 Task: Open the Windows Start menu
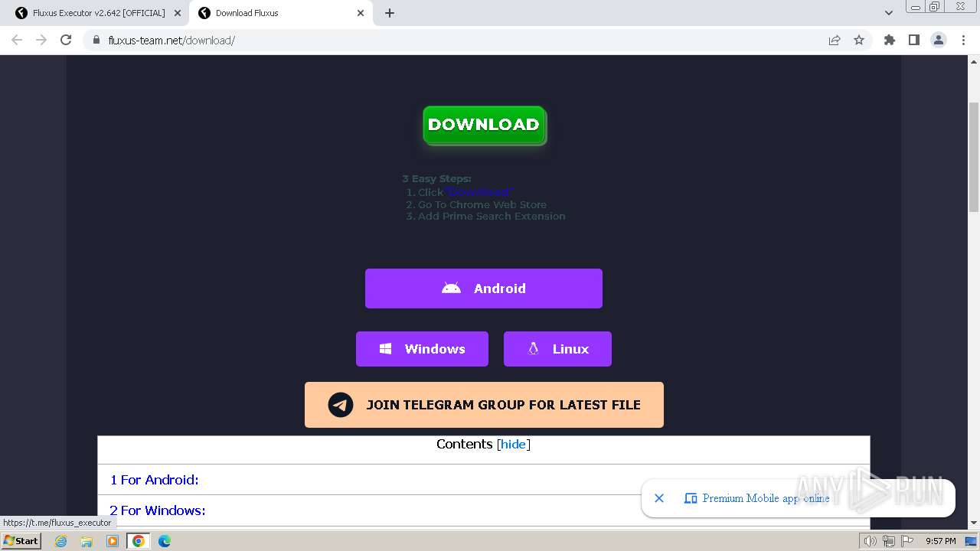(21, 541)
